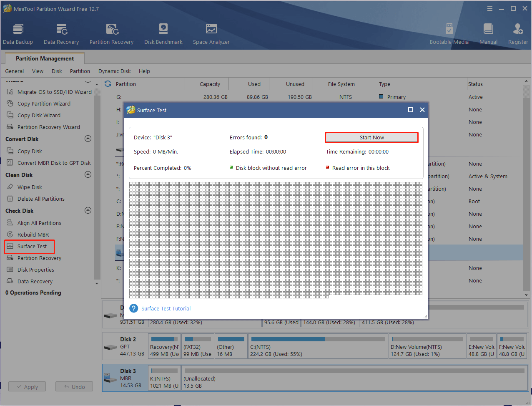Screen dimensions: 532x406
Task: Select K:(NTFS) partition on Disk 3
Action: pyautogui.click(x=164, y=378)
